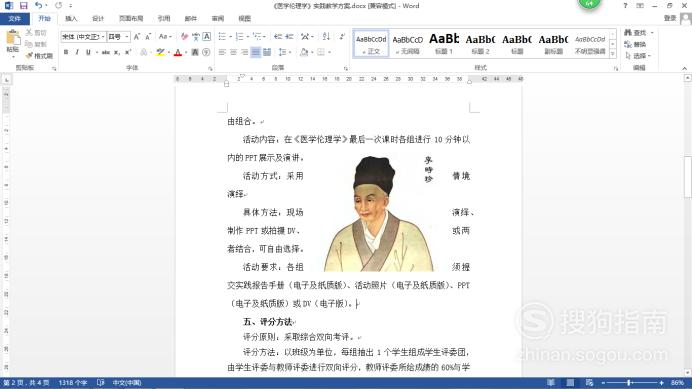Switch to Print Layout view icon
The height and width of the screenshot is (389, 692).
coord(570,382)
